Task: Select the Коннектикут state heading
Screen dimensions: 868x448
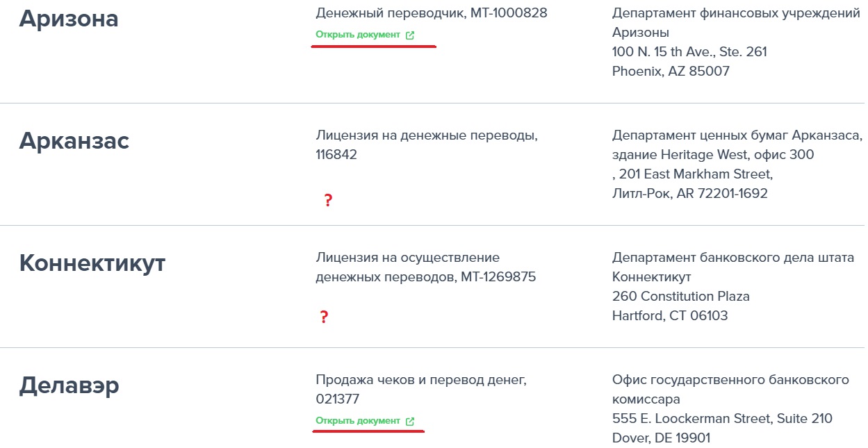Action: [92, 263]
